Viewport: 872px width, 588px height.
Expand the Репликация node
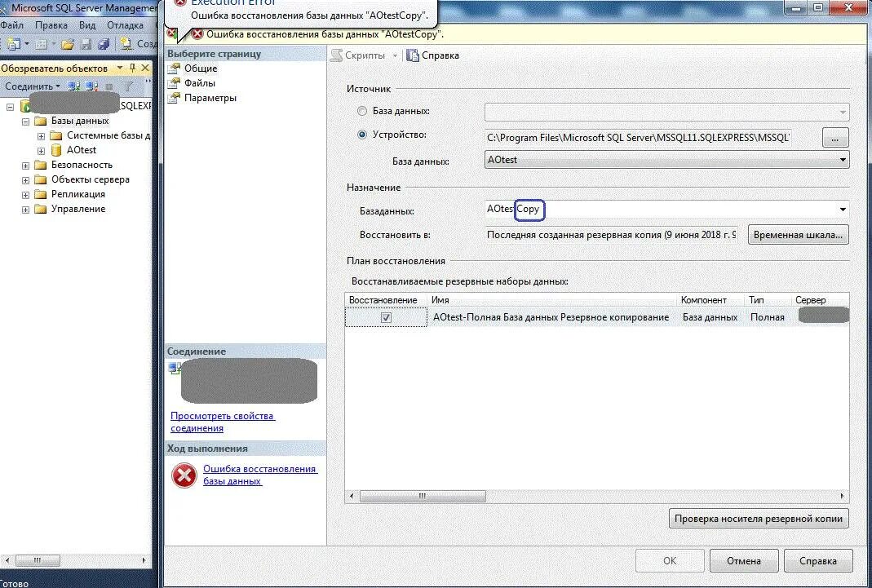point(25,195)
